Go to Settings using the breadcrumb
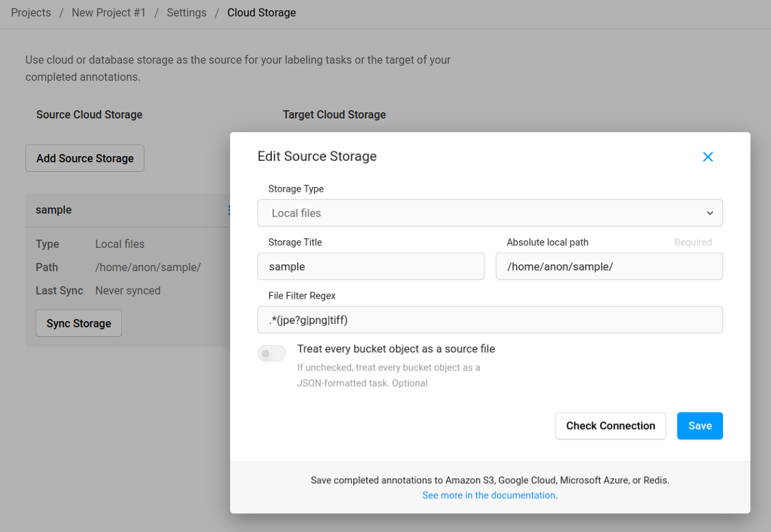771x532 pixels. tap(186, 12)
